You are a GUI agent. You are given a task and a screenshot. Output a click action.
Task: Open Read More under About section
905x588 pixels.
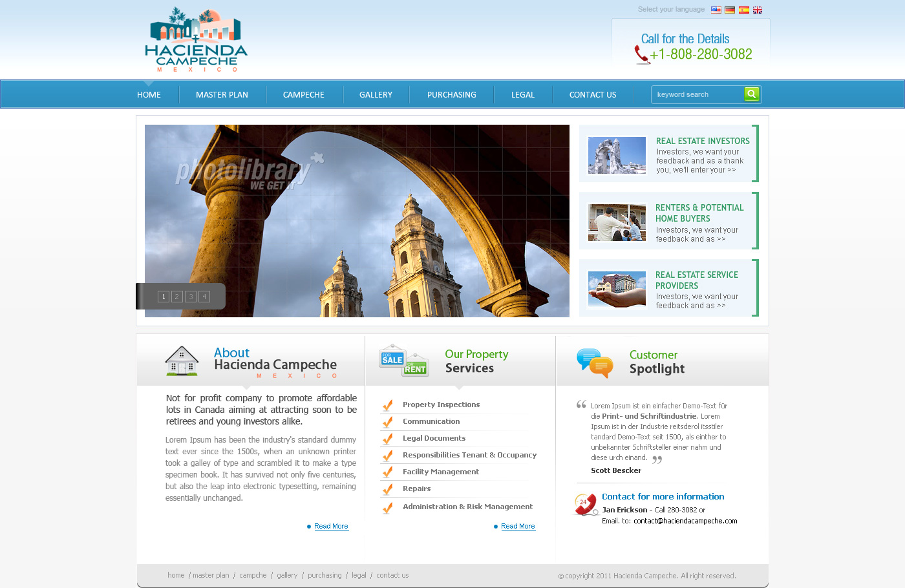tap(331, 527)
